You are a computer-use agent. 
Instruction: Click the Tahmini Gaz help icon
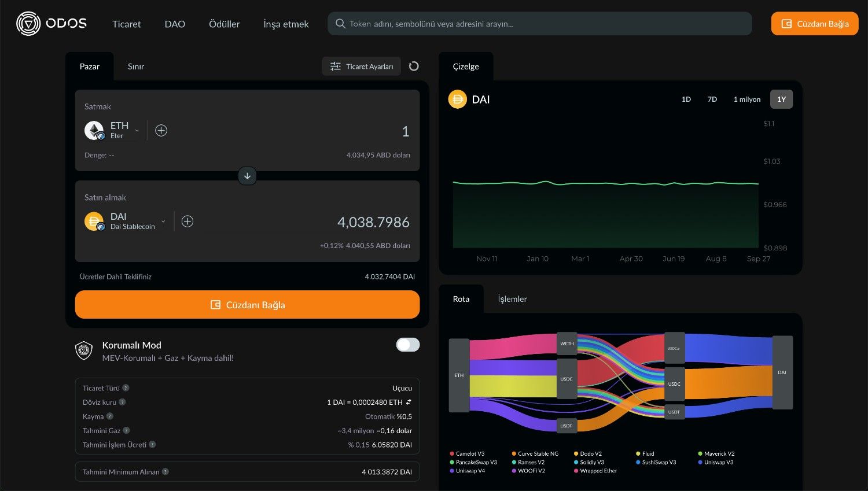[x=126, y=430]
